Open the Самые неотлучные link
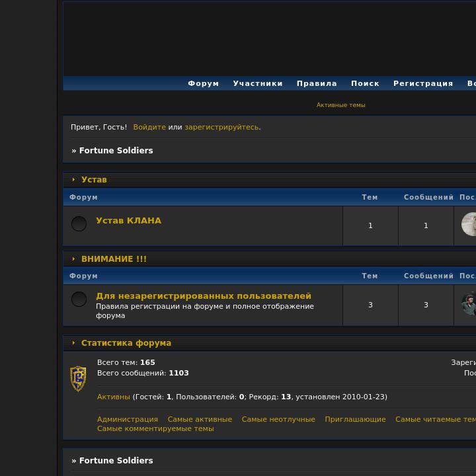Viewport: 476px width, 476px height. [278, 419]
